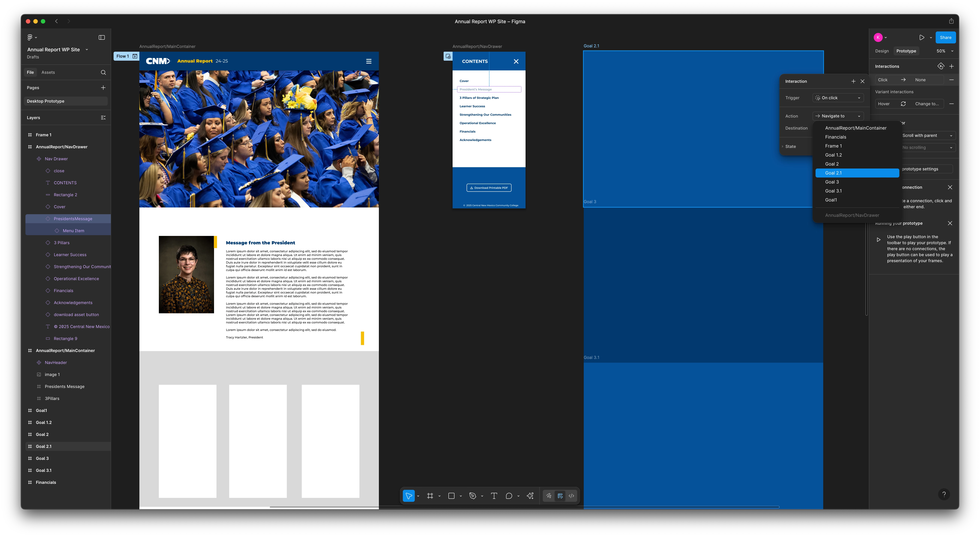Screen dimensions: 980x537
Task: Open the Hover Change to variant interaction
Action: click(x=909, y=104)
